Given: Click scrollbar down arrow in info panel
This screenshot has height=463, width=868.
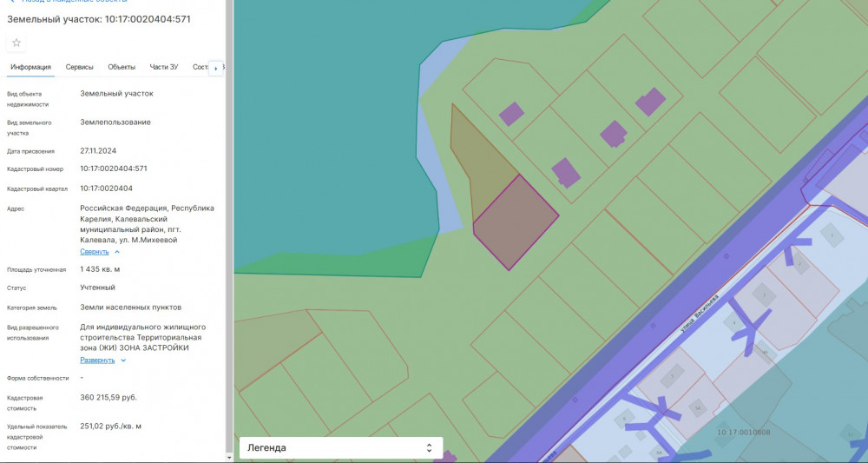Looking at the screenshot, I should pos(228,458).
